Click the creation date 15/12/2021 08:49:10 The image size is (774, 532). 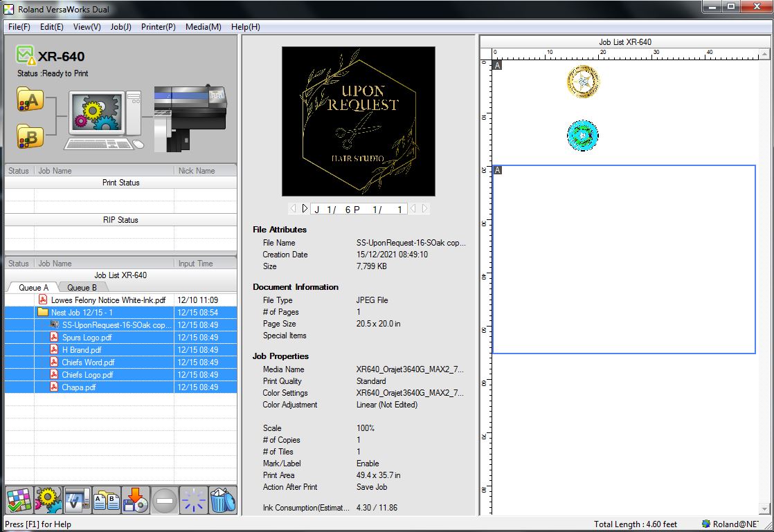point(392,255)
